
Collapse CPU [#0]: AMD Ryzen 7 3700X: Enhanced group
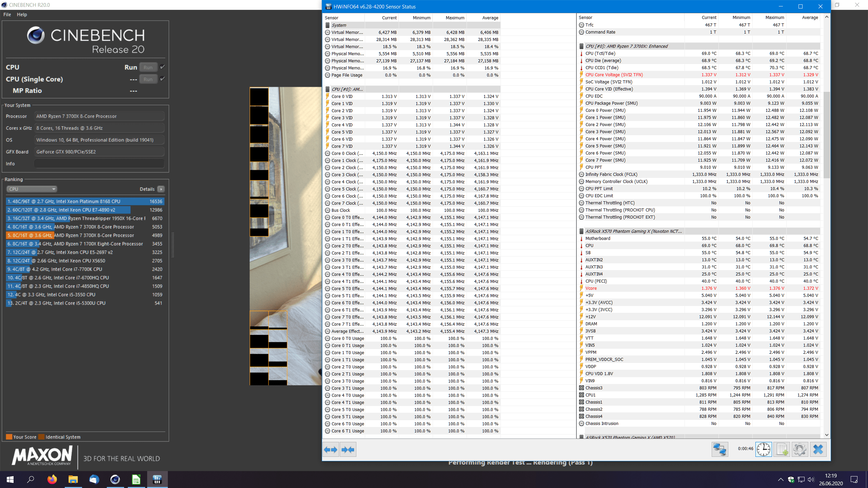tap(699, 46)
